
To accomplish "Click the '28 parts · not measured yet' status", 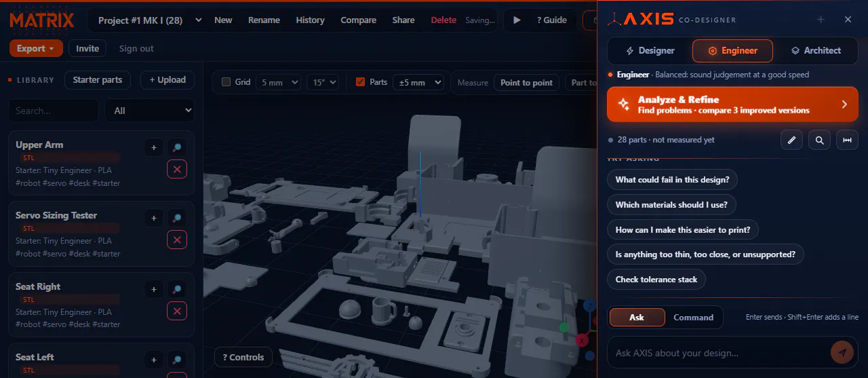I will (x=666, y=140).
